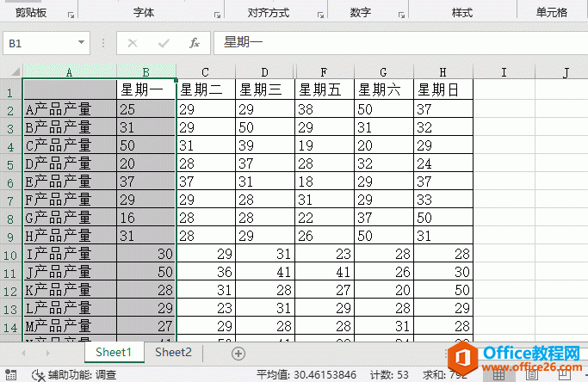Click cell A产品产量
Screen dimensions: 588x382
click(x=70, y=109)
